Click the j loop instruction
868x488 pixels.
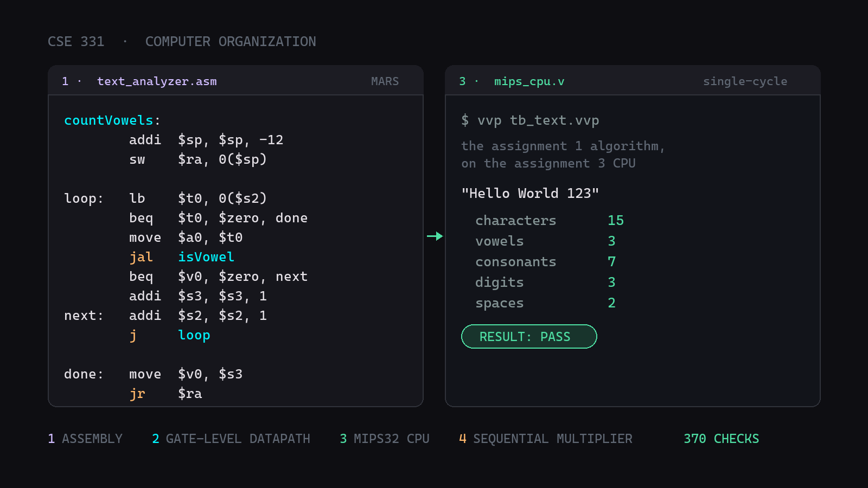click(170, 335)
